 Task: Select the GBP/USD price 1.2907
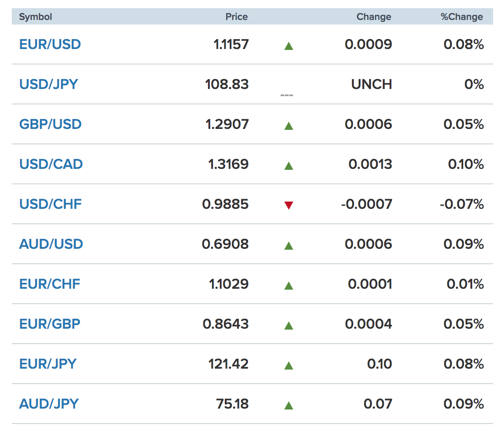[227, 124]
